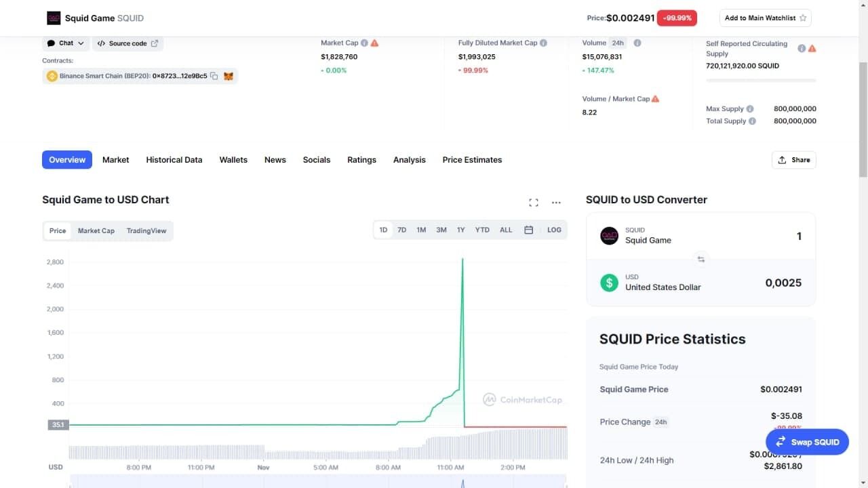Switch to the Market tab
Image resolution: width=868 pixels, height=488 pixels.
(115, 160)
